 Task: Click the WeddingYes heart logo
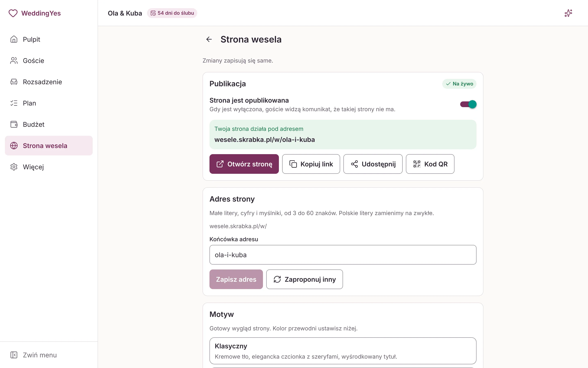[x=13, y=13]
